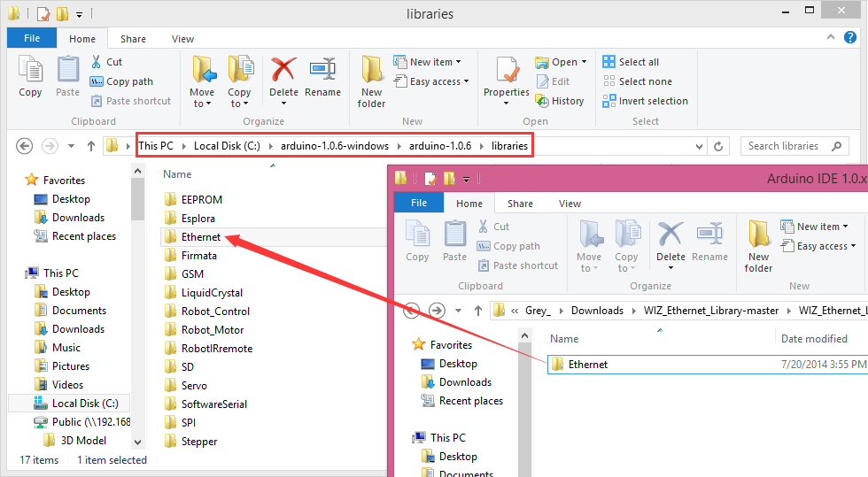This screenshot has height=477, width=868.
Task: Select the Firmata folder
Action: 190,256
